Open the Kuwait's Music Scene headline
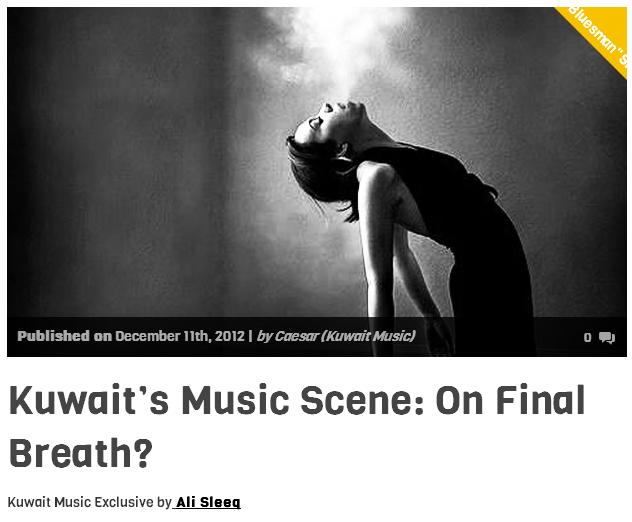Image resolution: width=632 pixels, height=522 pixels. point(297,426)
